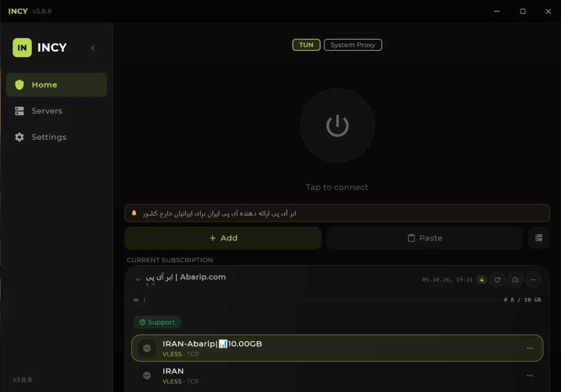The image size is (561, 392).
Task: Open the Home page
Action: pyautogui.click(x=56, y=85)
